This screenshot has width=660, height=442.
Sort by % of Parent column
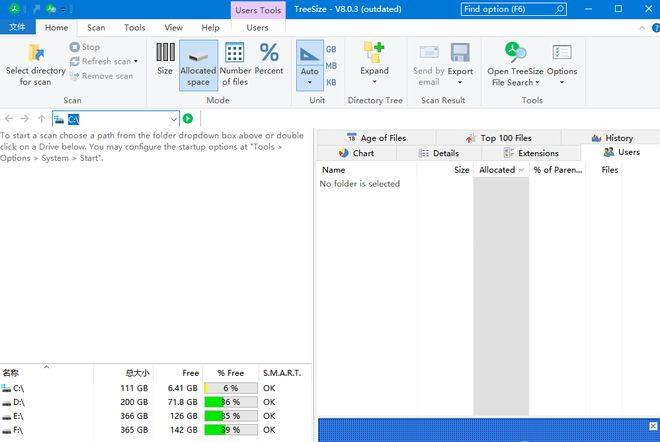pyautogui.click(x=558, y=170)
